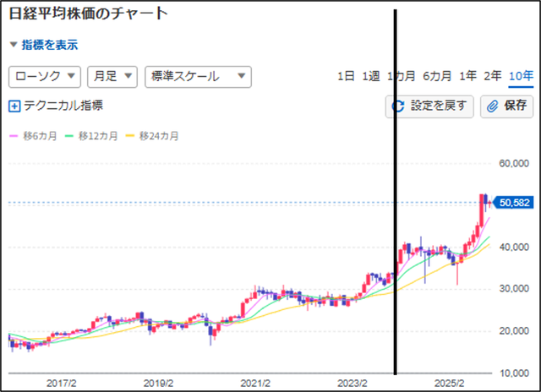Click the 移12カ月 legend entry
541x392 pixels.
tap(91, 136)
